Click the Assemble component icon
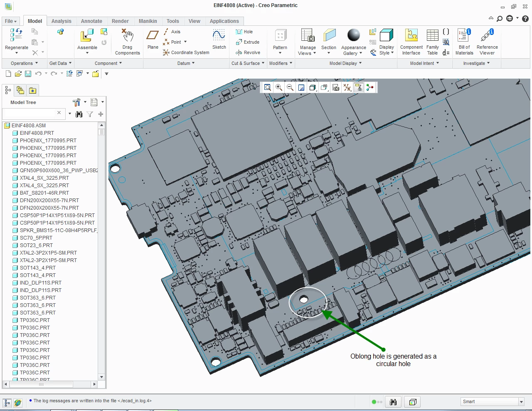Image resolution: width=532 pixels, height=411 pixels. pyautogui.click(x=87, y=36)
